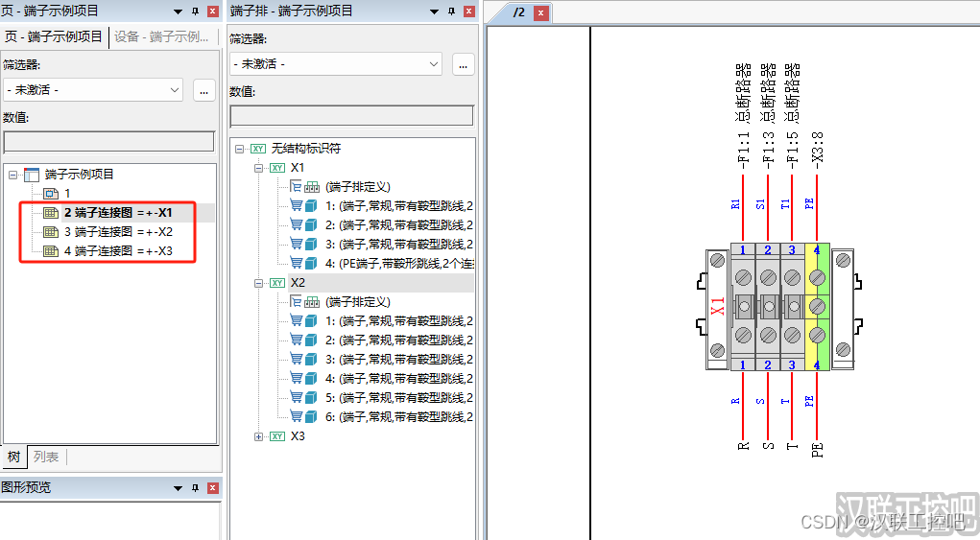Expand the X3 terminal strip node

coord(259,436)
